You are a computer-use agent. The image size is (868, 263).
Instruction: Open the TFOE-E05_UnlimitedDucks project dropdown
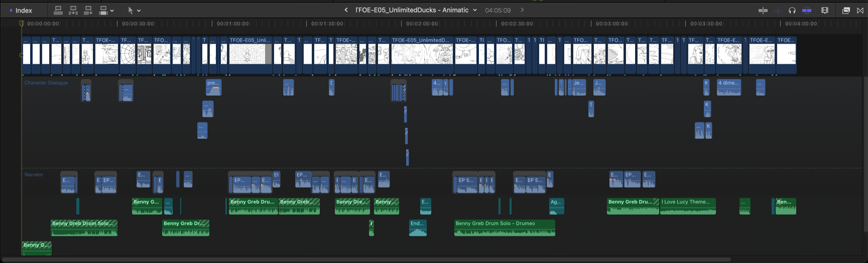coord(475,10)
